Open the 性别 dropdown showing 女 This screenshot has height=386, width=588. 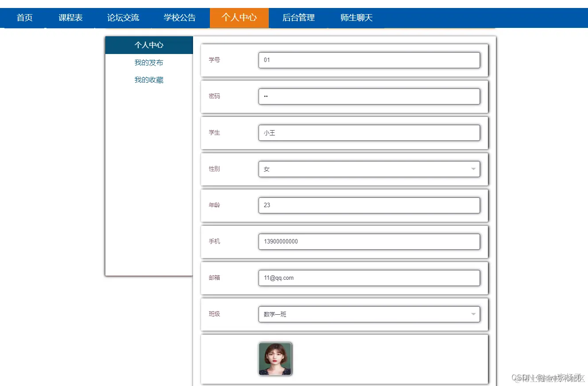coord(369,169)
